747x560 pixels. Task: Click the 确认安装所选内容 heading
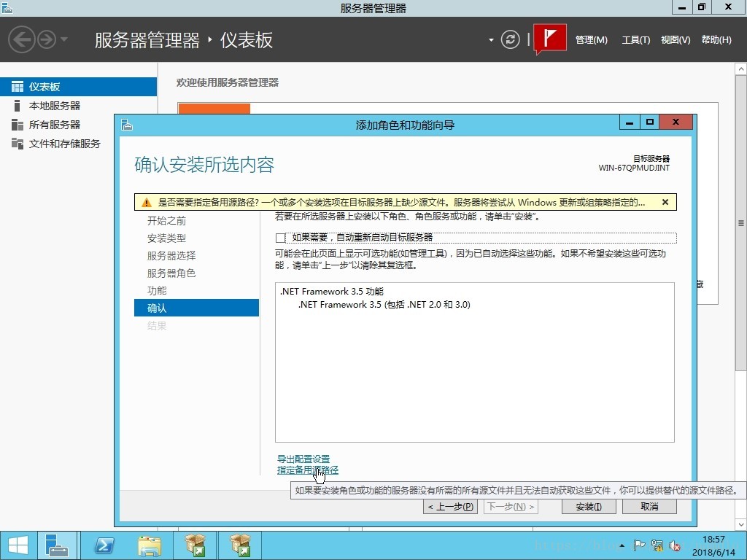click(x=204, y=165)
